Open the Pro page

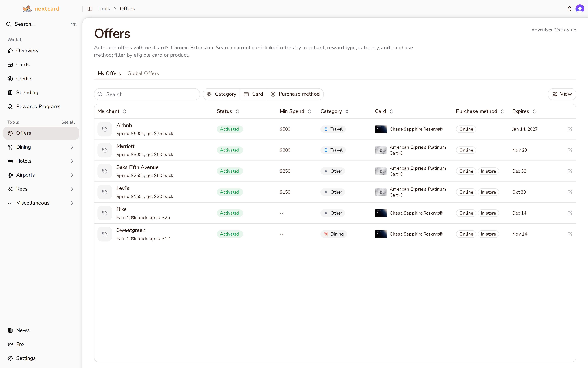coord(41,344)
